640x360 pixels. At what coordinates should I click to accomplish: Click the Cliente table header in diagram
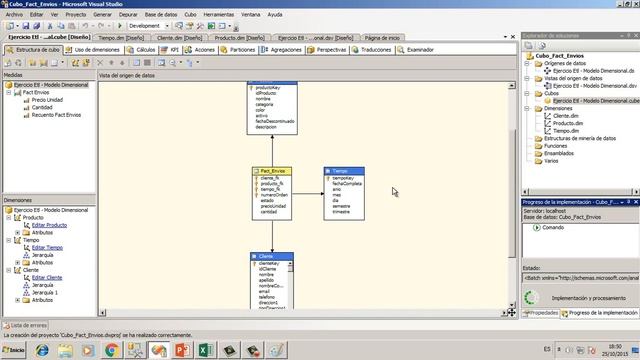click(x=272, y=256)
